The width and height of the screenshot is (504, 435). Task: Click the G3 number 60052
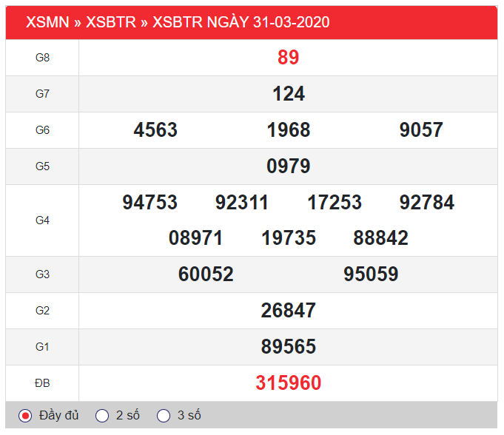(x=206, y=274)
